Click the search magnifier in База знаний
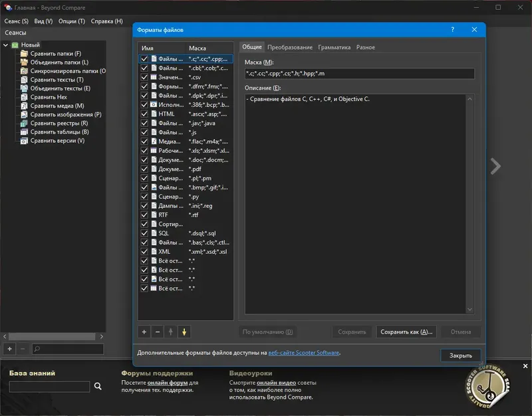The image size is (532, 416). (x=98, y=386)
